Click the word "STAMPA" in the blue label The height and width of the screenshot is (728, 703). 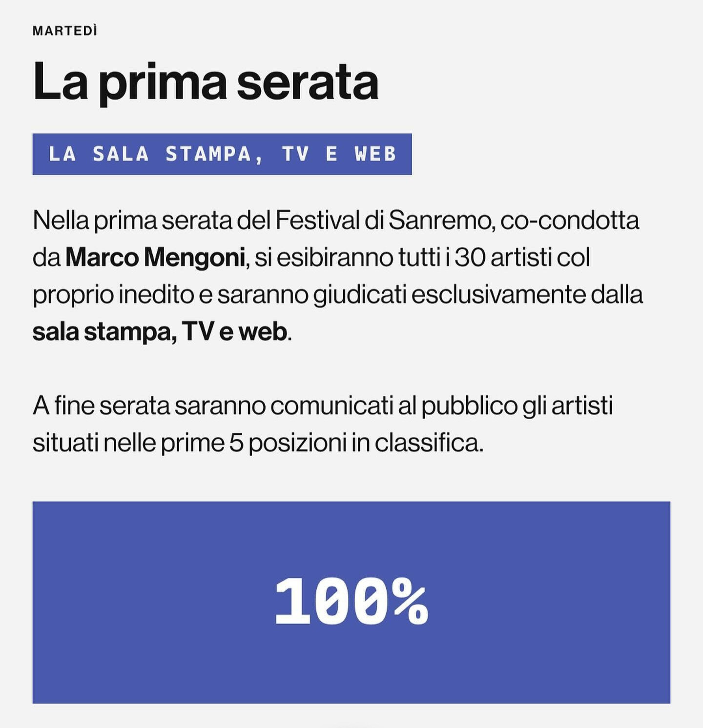(x=208, y=154)
